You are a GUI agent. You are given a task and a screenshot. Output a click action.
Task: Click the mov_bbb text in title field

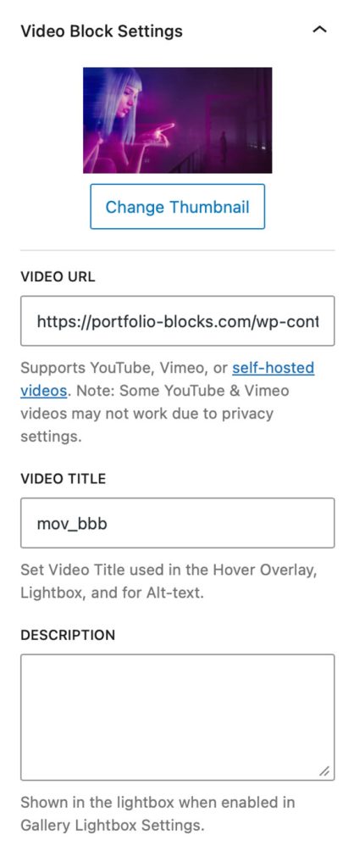click(x=72, y=524)
